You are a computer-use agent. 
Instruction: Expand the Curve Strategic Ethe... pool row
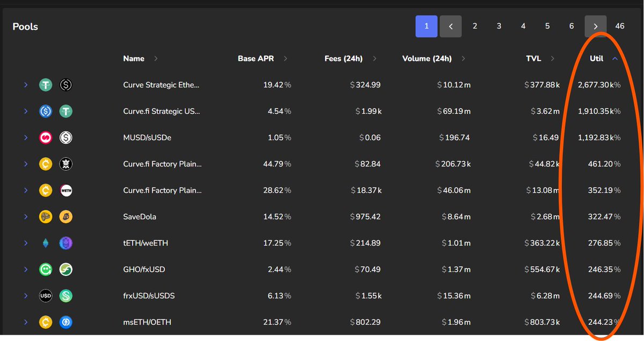pyautogui.click(x=25, y=85)
